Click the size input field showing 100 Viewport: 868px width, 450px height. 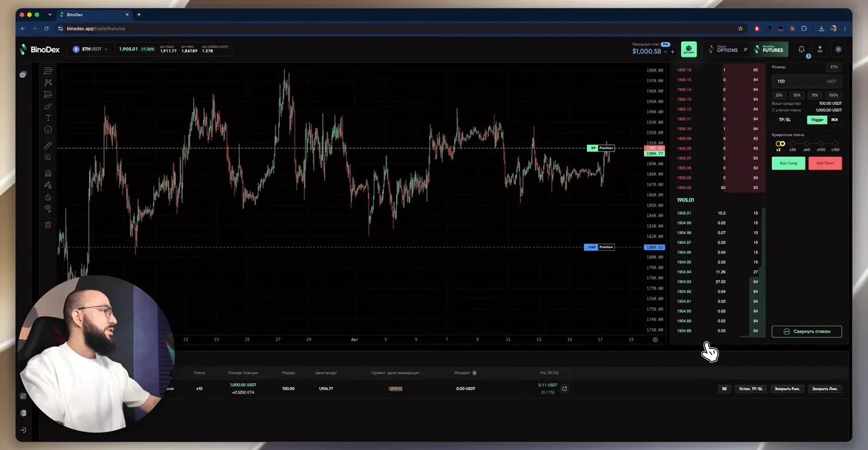click(807, 81)
